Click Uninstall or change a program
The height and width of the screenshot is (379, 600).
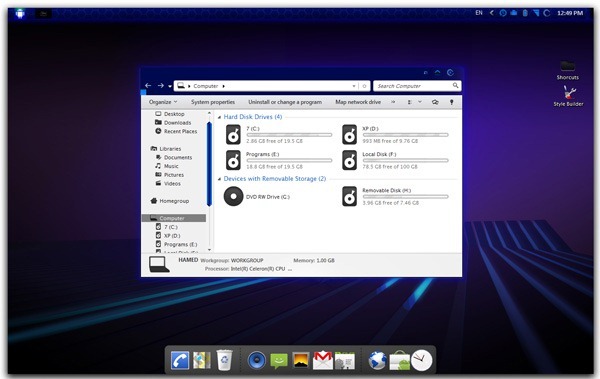point(285,102)
